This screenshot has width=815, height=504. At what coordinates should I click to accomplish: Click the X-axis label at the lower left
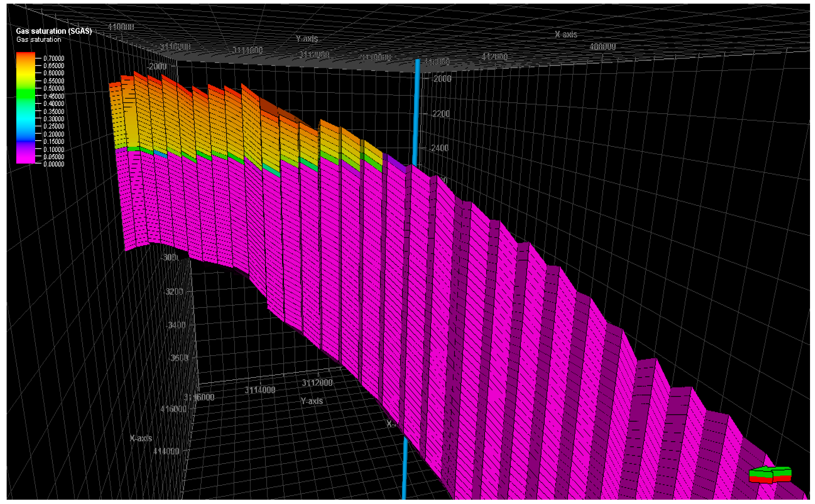(x=141, y=438)
